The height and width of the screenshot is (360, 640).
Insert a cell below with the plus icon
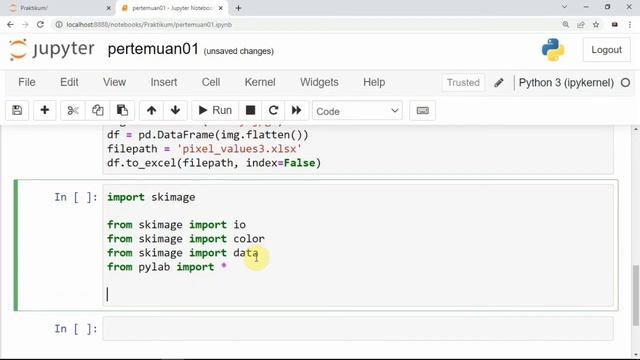pos(44,111)
